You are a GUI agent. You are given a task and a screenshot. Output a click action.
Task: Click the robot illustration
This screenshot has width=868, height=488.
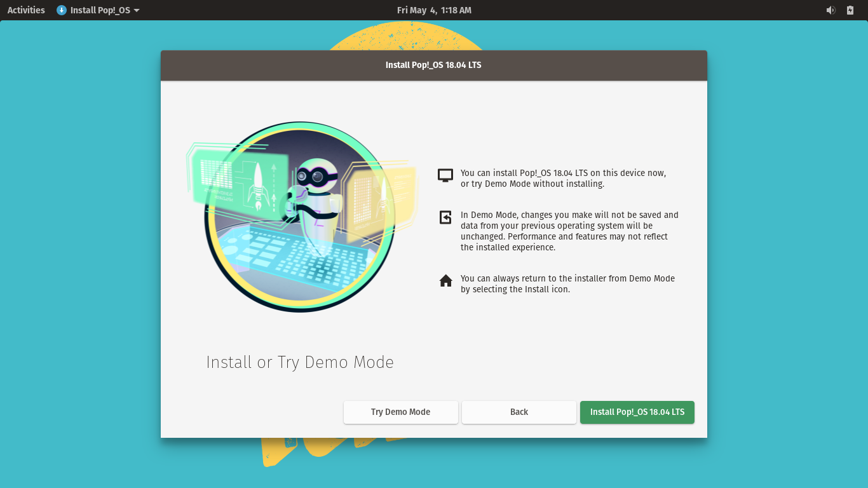pos(301,217)
